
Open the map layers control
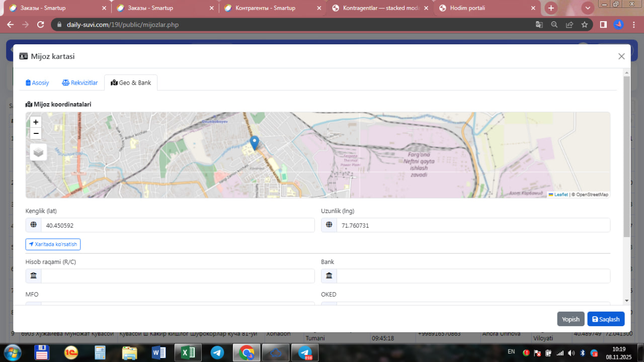click(38, 152)
